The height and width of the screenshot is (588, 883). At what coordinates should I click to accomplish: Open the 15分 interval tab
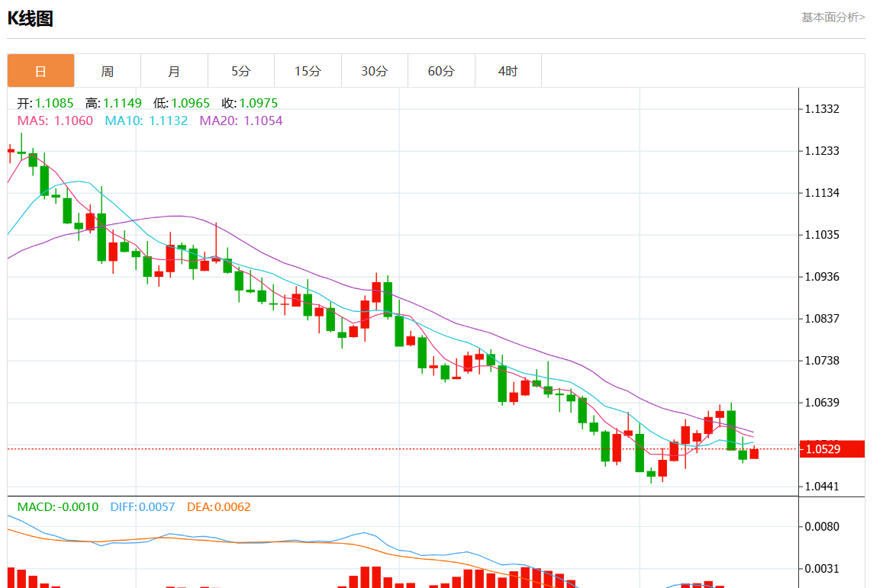[x=308, y=71]
